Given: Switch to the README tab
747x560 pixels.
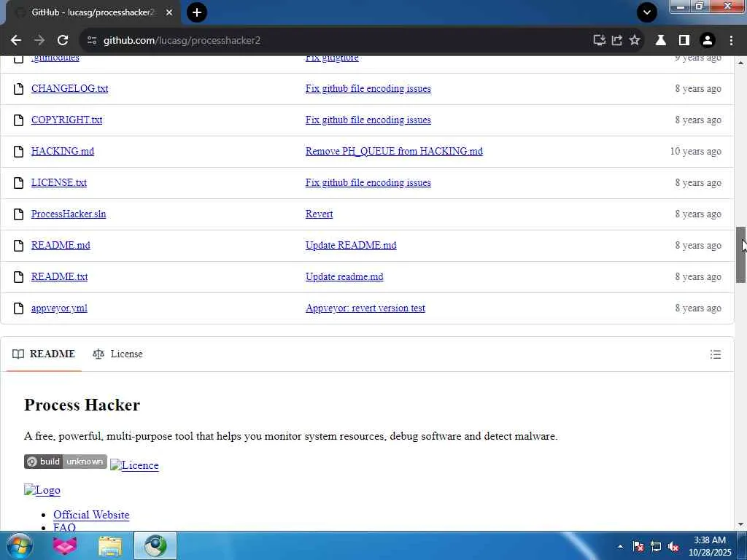Looking at the screenshot, I should point(44,354).
